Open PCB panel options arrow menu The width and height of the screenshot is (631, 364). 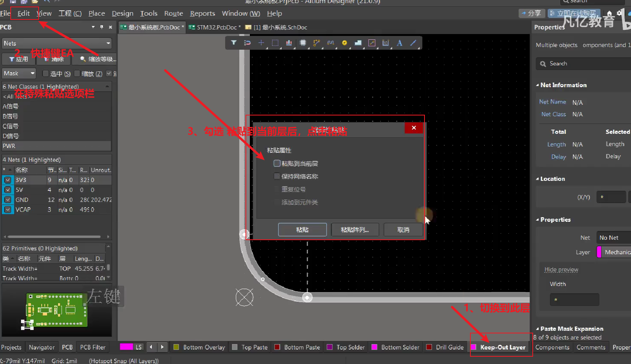click(x=93, y=27)
